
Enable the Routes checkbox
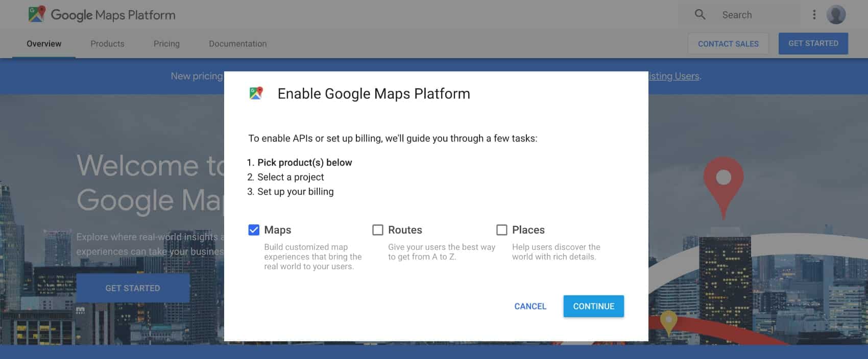point(378,230)
